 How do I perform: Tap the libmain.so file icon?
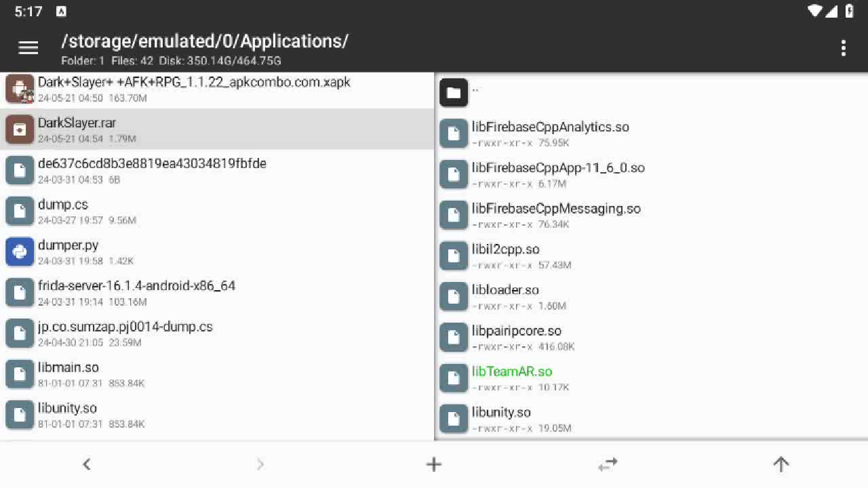click(x=20, y=374)
